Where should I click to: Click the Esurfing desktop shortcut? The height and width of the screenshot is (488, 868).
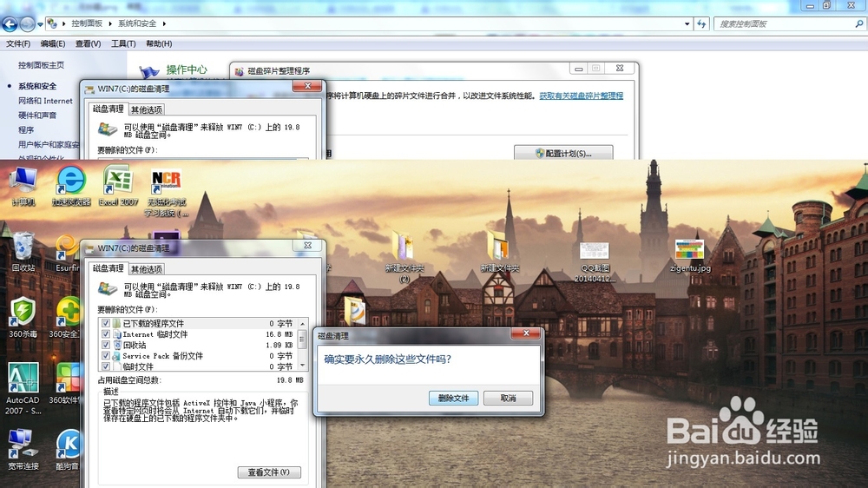coord(67,252)
